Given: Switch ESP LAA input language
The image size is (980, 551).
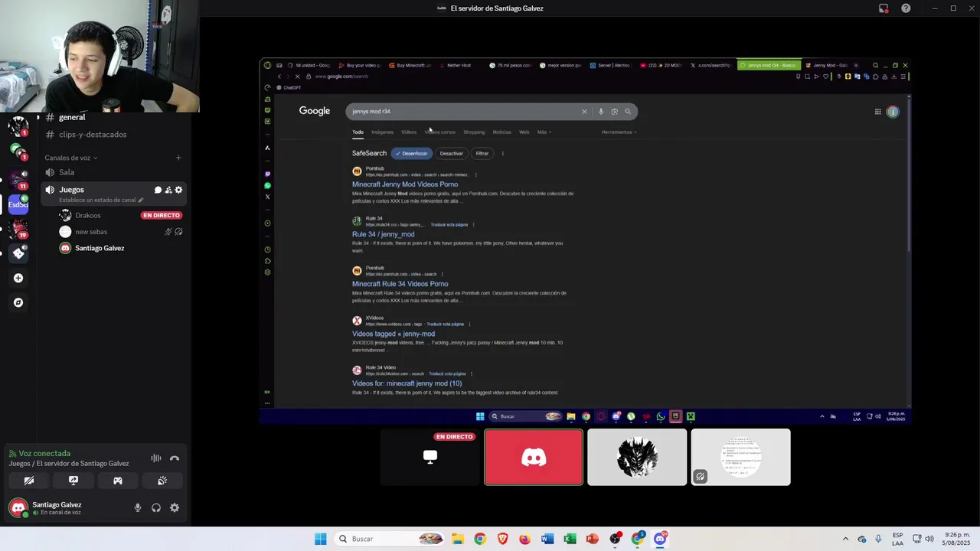Looking at the screenshot, I should coord(897,539).
